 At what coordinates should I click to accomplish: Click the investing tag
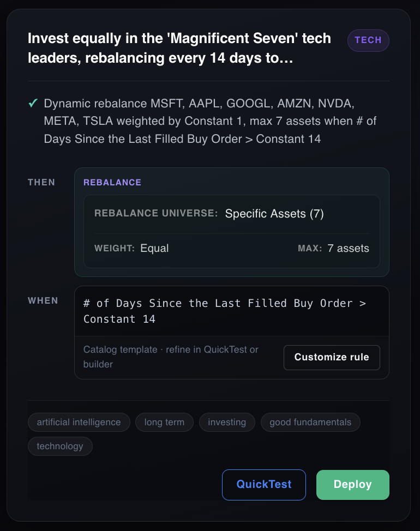227,422
